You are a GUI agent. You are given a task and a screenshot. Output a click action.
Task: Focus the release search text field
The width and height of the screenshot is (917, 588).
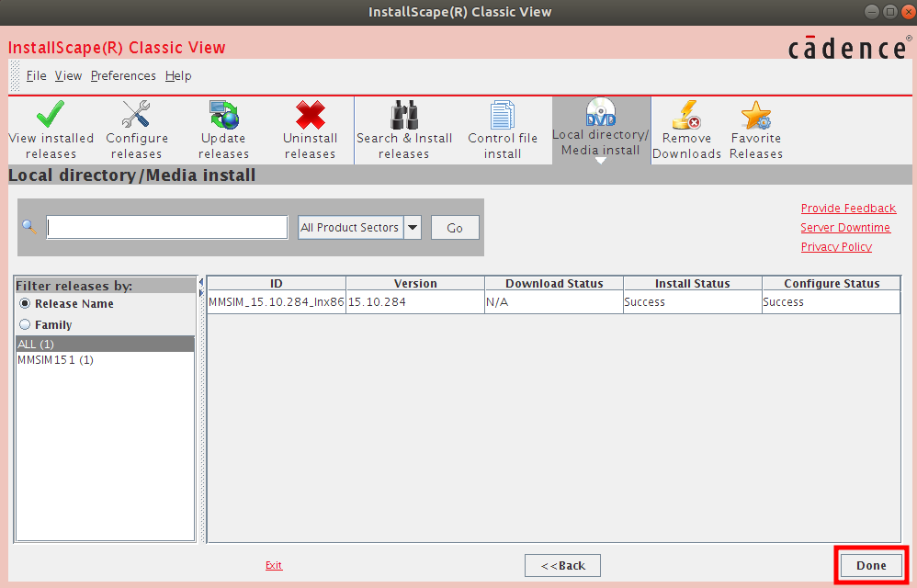click(x=167, y=227)
